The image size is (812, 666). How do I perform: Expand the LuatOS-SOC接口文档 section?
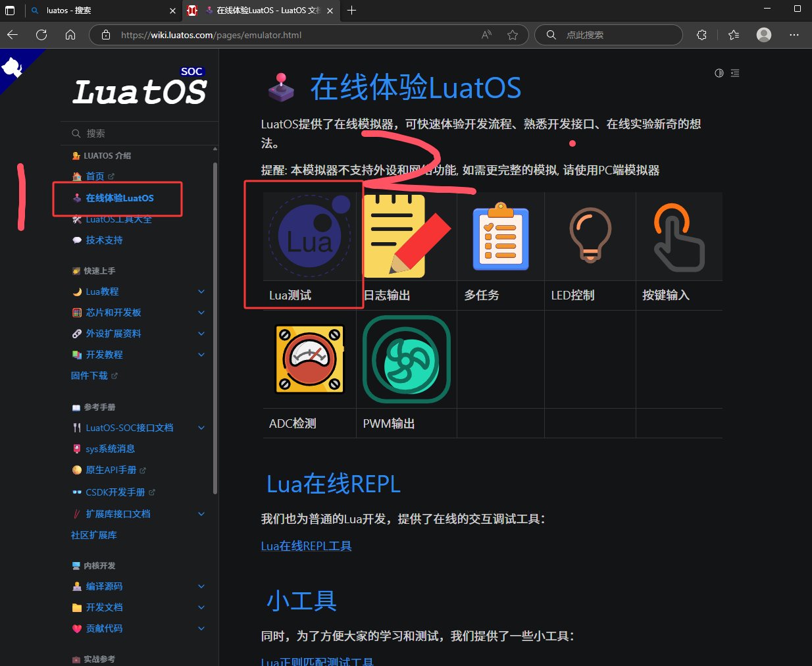pos(201,428)
